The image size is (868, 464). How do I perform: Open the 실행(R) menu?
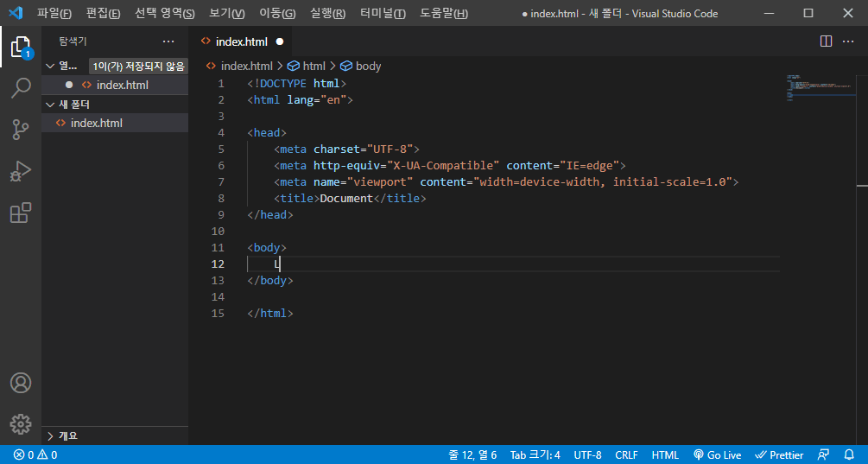coord(327,13)
